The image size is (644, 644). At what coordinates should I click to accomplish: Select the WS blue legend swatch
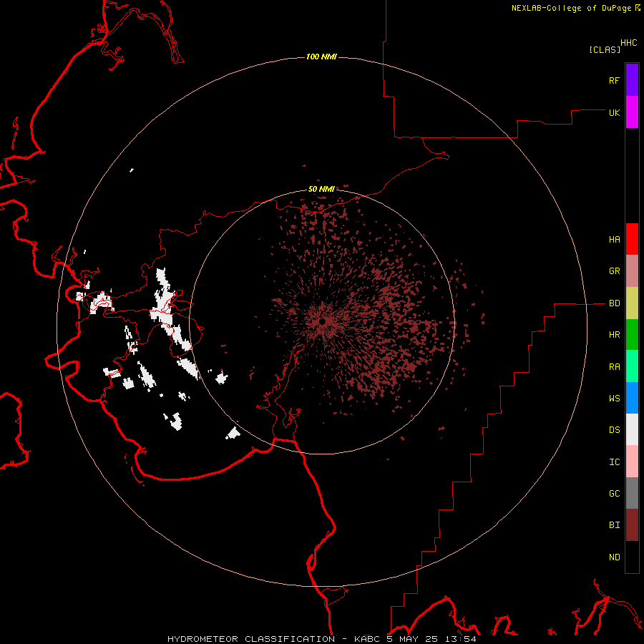632,398
